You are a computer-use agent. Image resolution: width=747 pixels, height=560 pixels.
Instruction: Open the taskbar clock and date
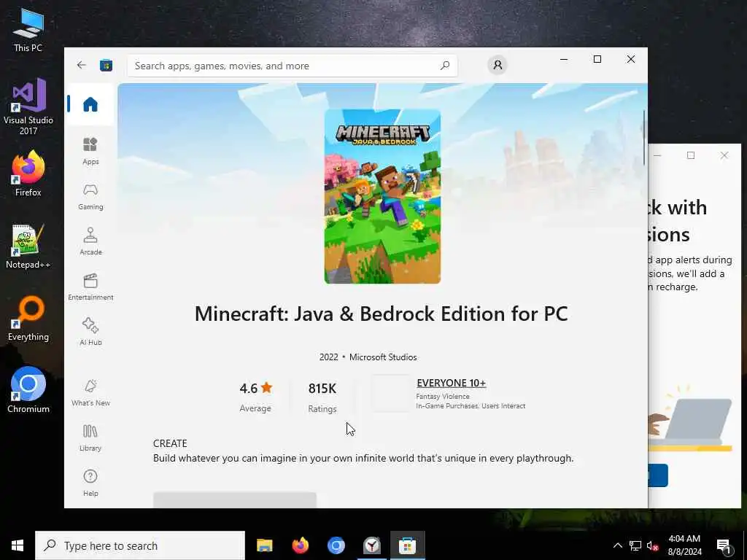tap(684, 545)
